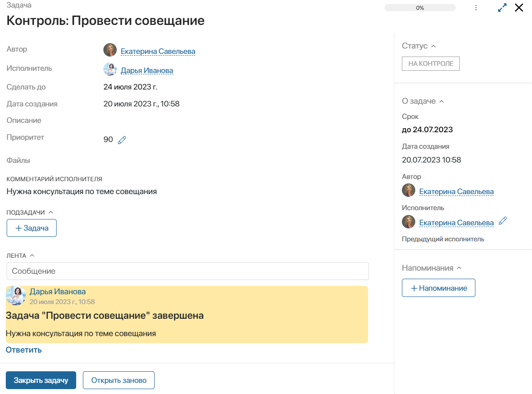Image resolution: width=532 pixels, height=394 pixels.
Task: Click Дарья Иванова avatar in feed message
Action: pos(16,296)
